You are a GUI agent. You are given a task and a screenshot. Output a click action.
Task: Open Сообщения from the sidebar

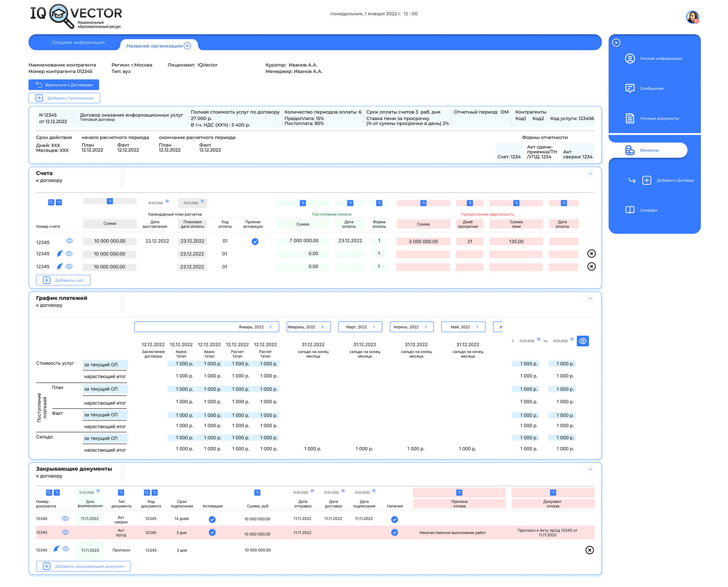click(651, 88)
